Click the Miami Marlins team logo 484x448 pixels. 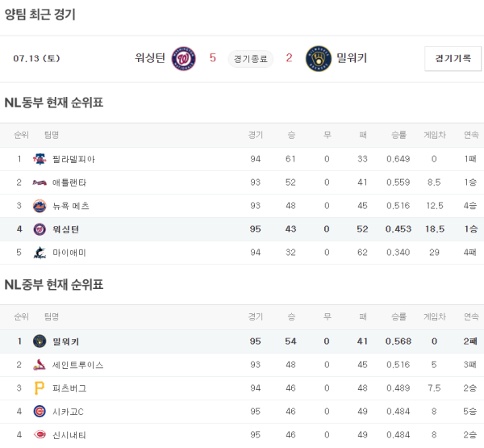tap(39, 253)
